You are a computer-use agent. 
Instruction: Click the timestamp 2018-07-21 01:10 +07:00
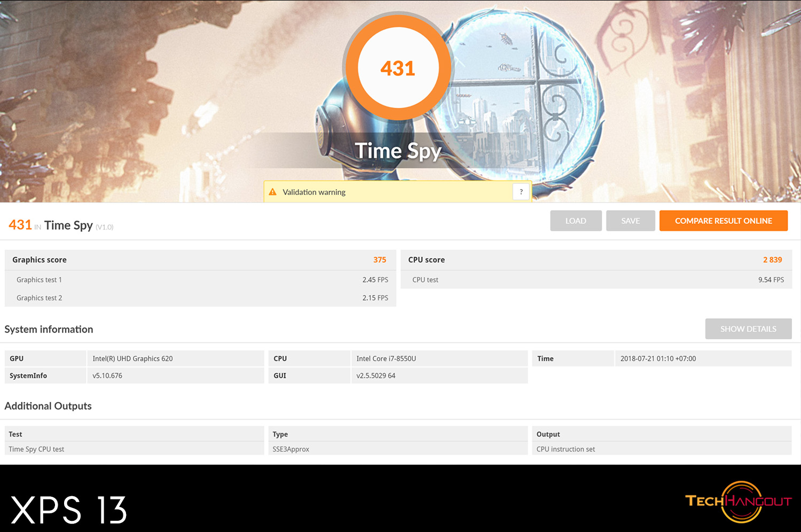(x=658, y=359)
